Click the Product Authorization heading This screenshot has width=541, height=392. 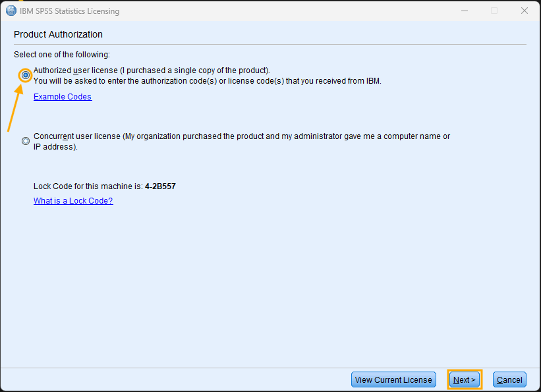click(58, 34)
